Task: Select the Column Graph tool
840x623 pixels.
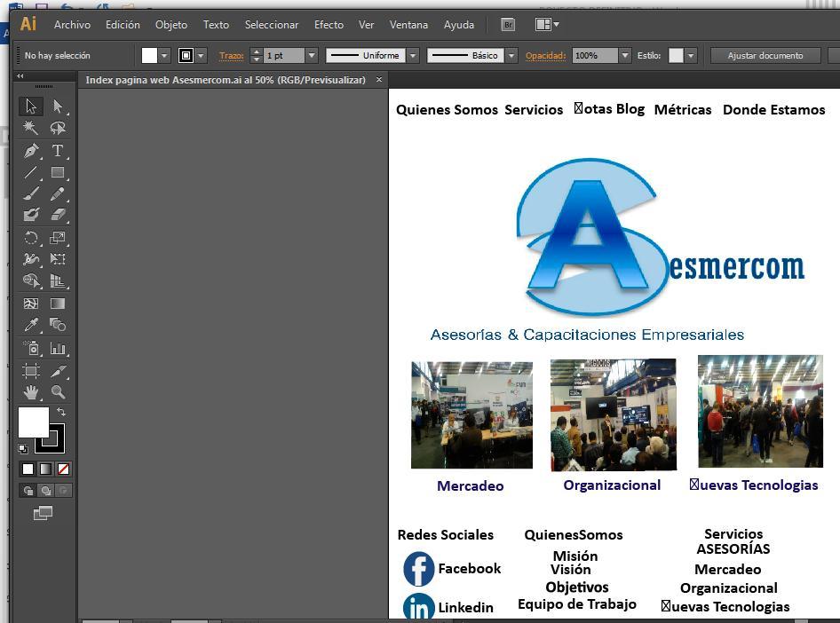Action: [x=58, y=349]
